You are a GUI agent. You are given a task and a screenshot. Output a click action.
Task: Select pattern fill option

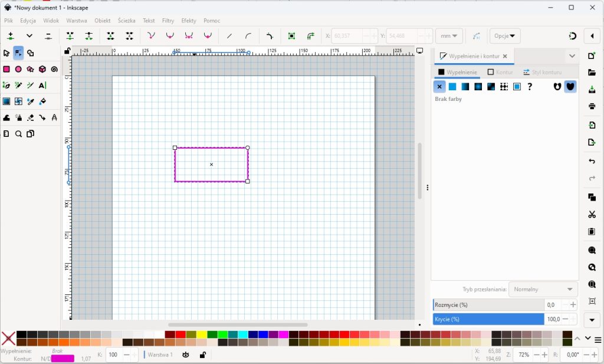pos(504,87)
